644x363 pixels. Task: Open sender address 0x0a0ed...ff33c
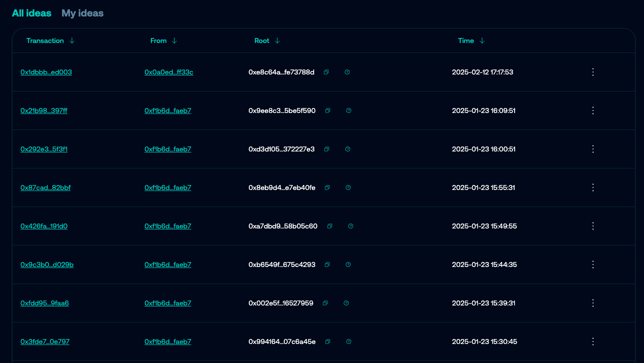tap(168, 72)
